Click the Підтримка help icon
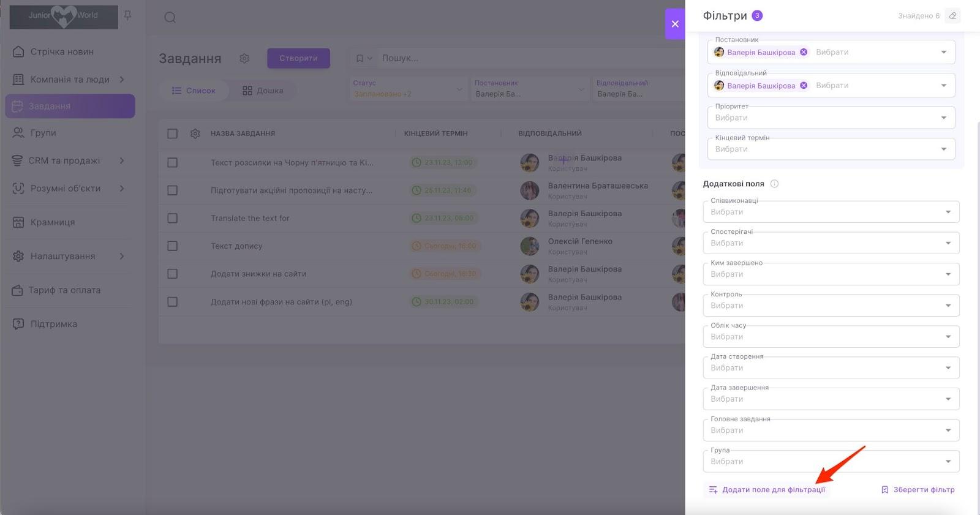 tap(18, 324)
